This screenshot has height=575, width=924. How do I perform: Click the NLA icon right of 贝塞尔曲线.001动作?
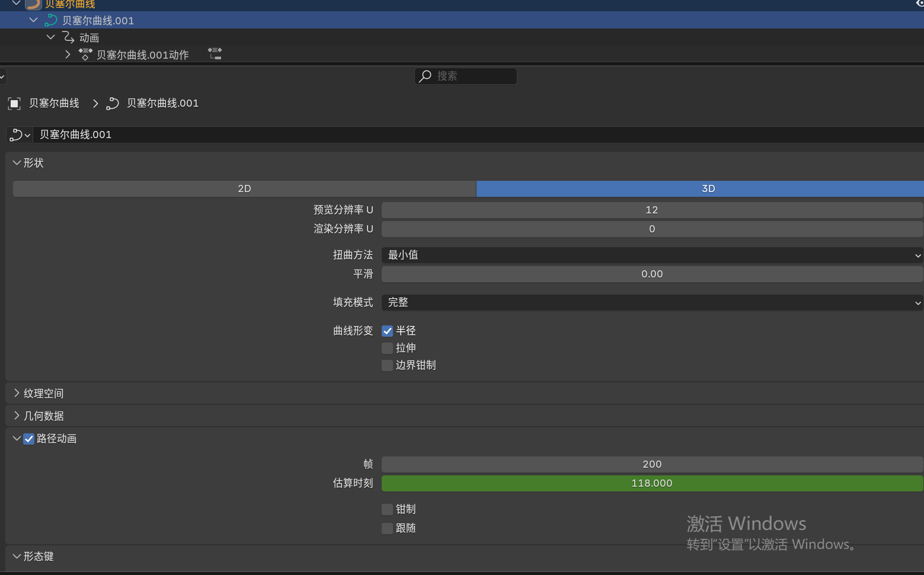(x=215, y=54)
